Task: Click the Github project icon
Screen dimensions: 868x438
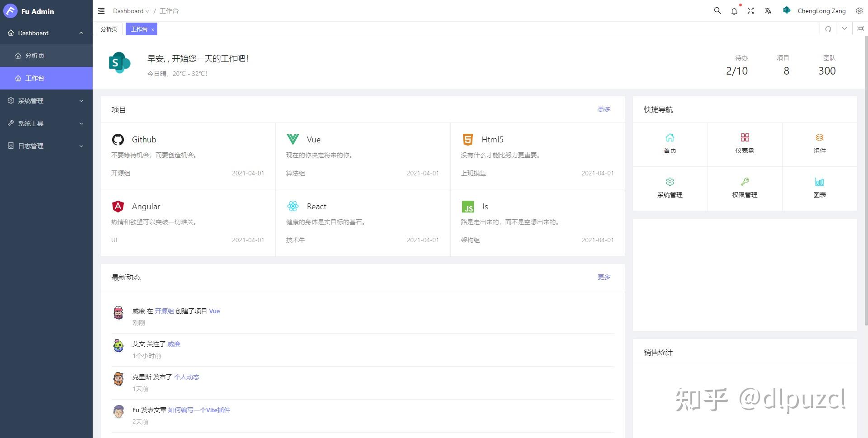Action: point(118,139)
